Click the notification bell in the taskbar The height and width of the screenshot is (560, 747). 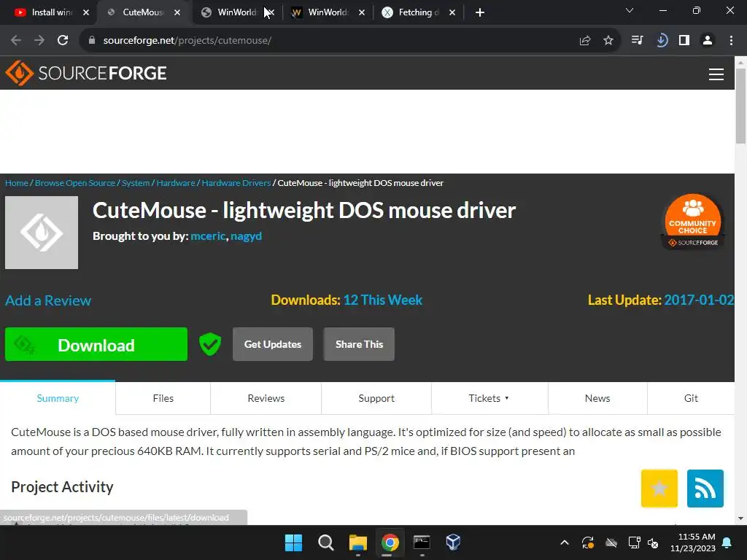(x=727, y=542)
